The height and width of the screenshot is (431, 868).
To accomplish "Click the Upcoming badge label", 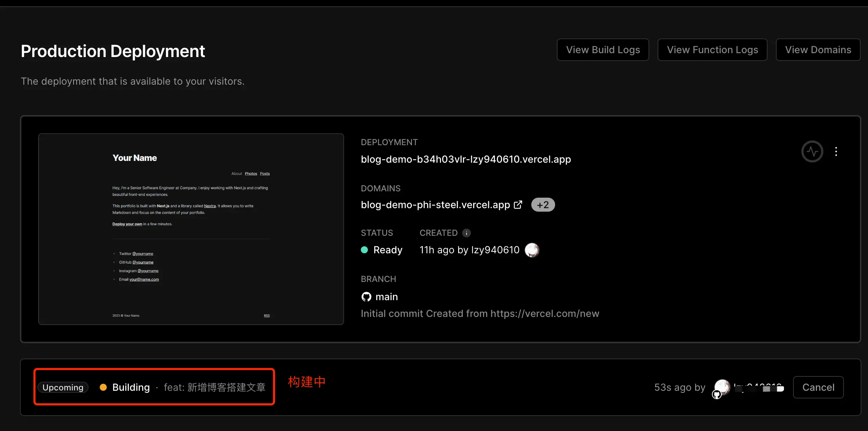I will pos(63,387).
